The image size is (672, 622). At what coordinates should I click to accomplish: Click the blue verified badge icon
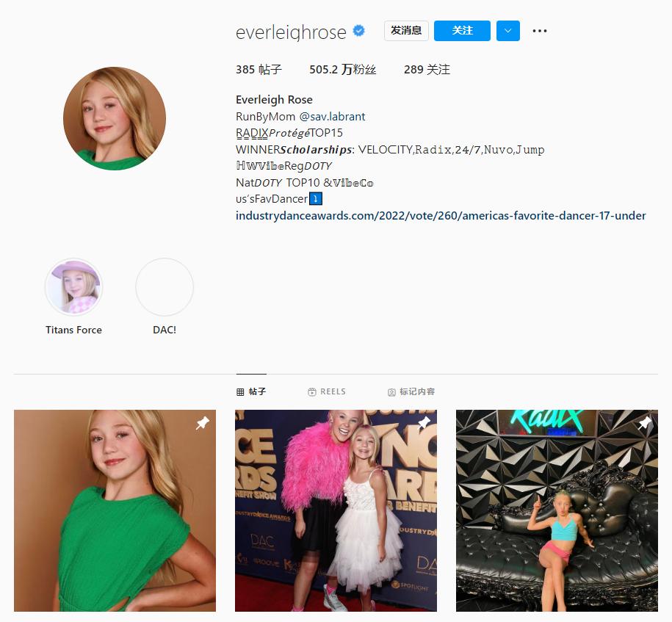[x=358, y=31]
